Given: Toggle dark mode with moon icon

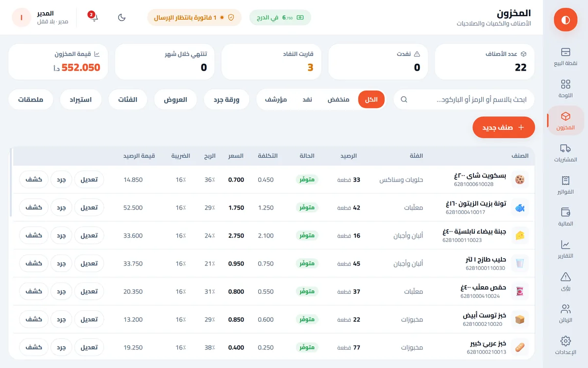Looking at the screenshot, I should click(x=122, y=17).
